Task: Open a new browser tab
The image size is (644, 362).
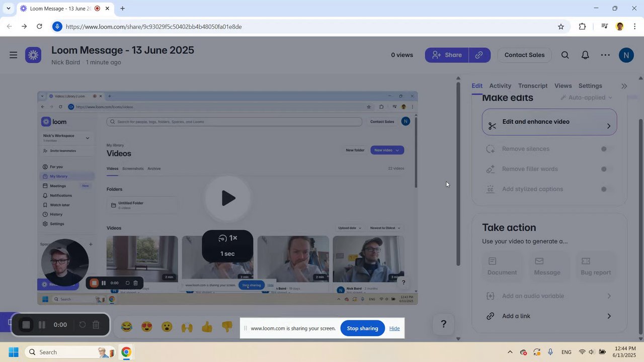Action: pyautogui.click(x=122, y=9)
